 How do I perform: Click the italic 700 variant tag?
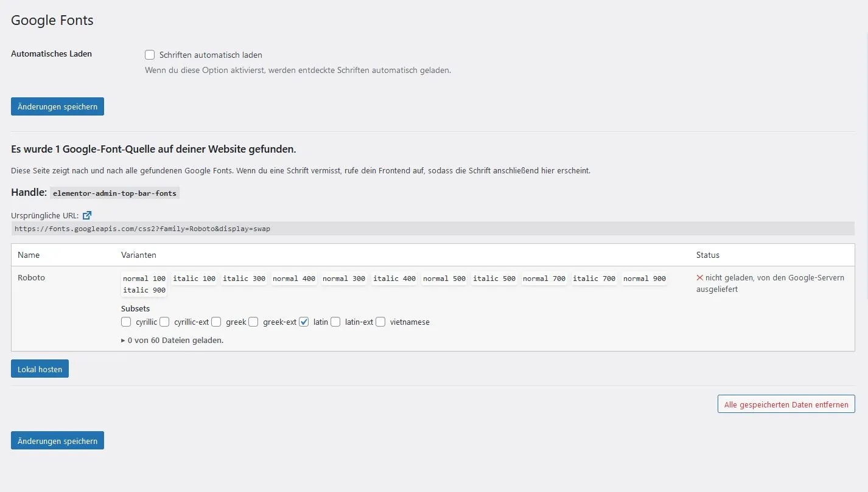594,279
